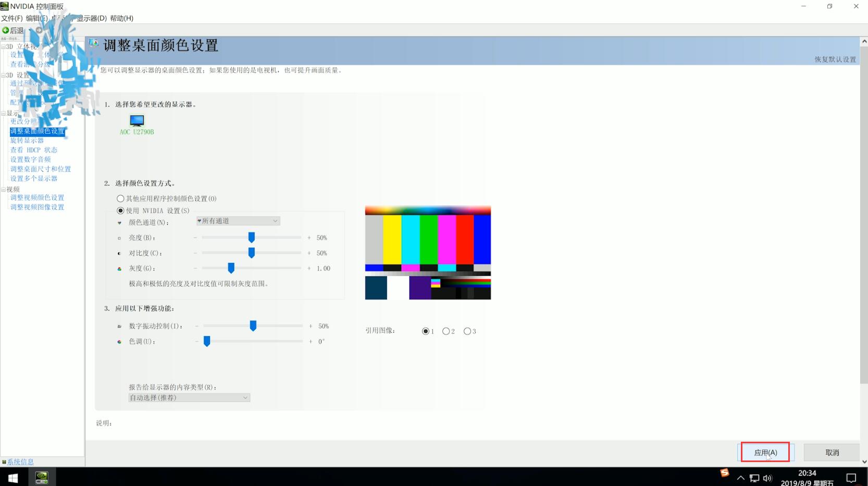Click the taskbar clock showing 20:34

[807, 478]
